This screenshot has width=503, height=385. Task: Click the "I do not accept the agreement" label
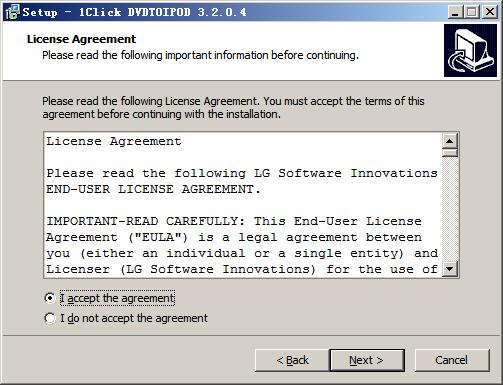[134, 318]
